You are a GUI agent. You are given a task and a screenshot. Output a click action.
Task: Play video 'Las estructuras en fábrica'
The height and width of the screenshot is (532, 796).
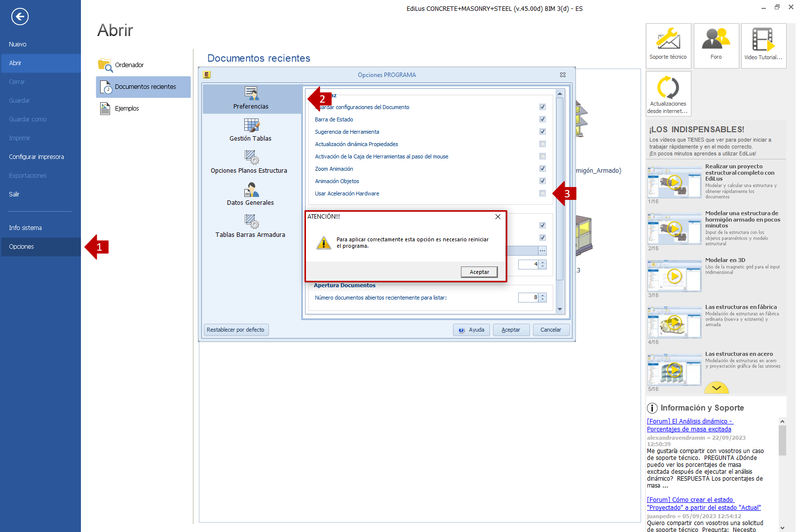coord(675,323)
